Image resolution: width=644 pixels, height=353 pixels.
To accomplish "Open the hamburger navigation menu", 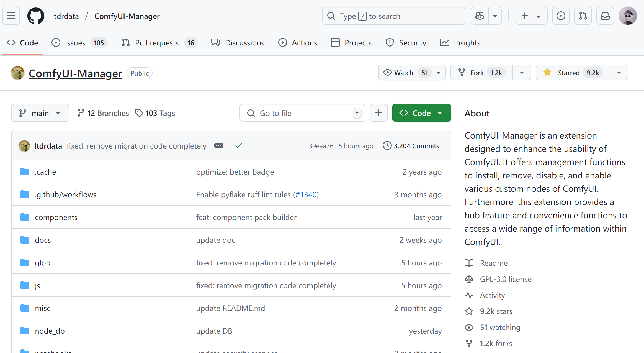I will pyautogui.click(x=11, y=16).
